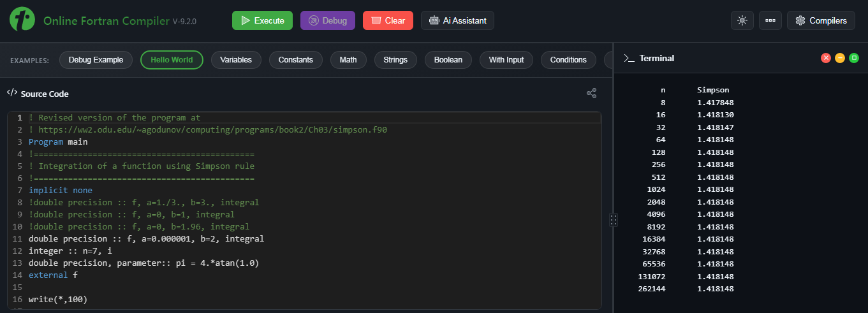Open the three-dots options button

(x=770, y=20)
